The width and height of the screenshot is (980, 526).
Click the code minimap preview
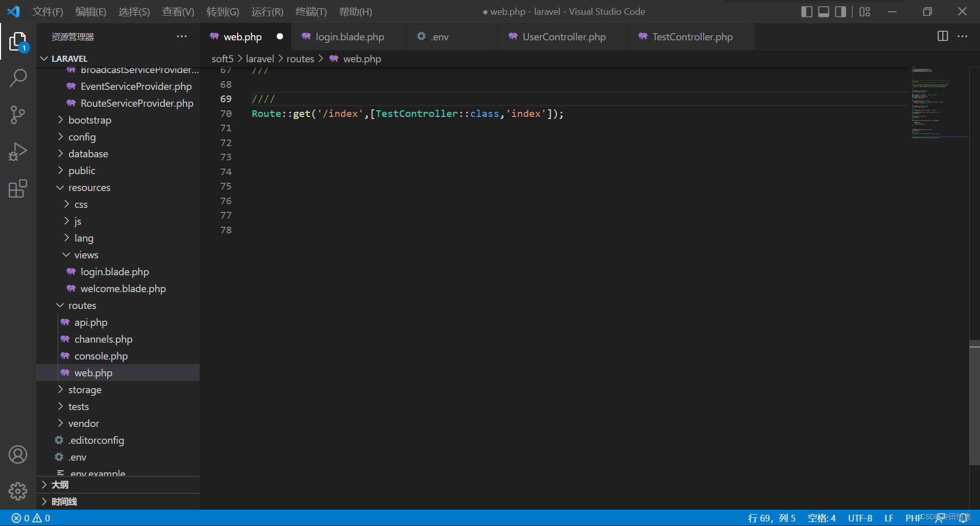click(x=940, y=102)
